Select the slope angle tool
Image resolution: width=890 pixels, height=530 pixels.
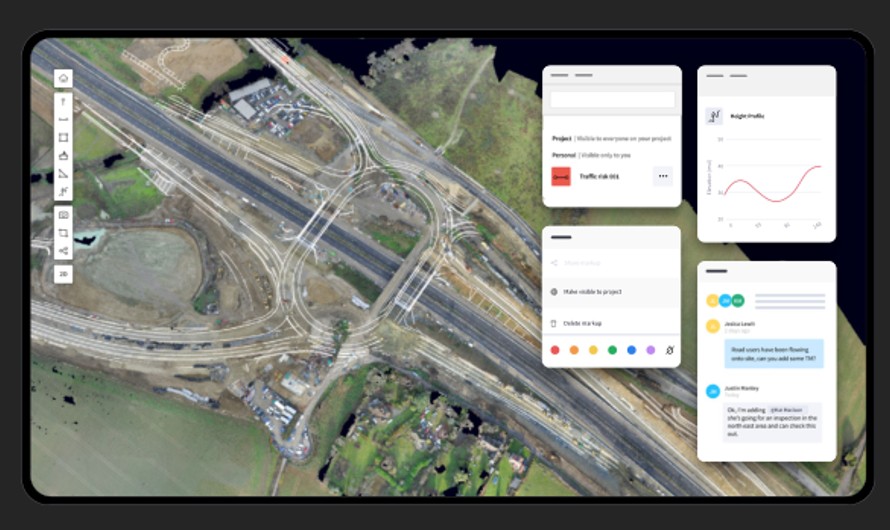(x=63, y=173)
